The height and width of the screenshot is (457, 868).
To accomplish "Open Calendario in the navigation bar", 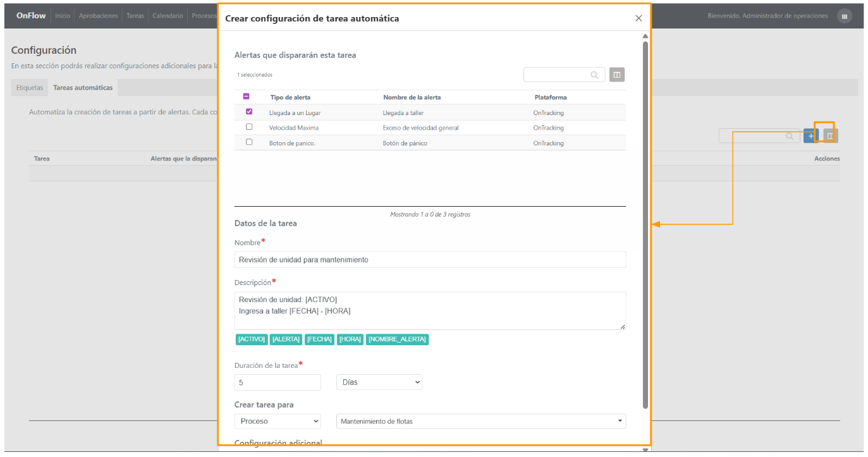I will (168, 16).
